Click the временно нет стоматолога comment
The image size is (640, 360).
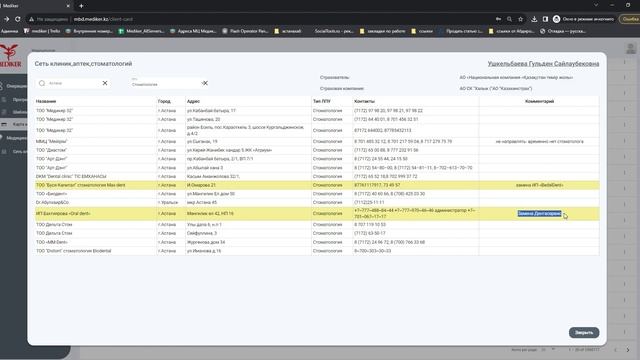click(x=539, y=142)
